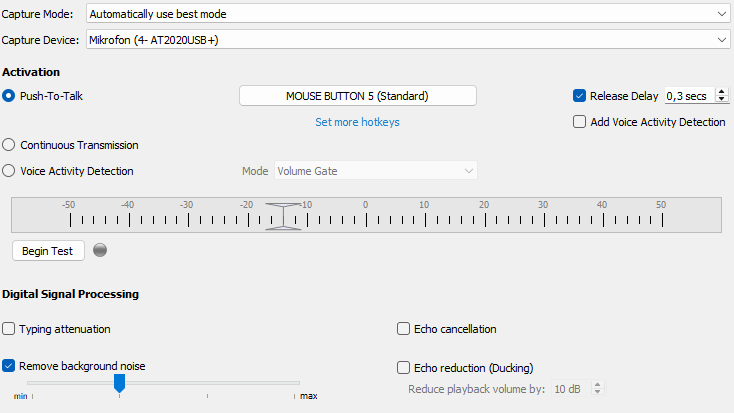
Task: Open the Set more hotkeys link
Action: click(x=357, y=122)
